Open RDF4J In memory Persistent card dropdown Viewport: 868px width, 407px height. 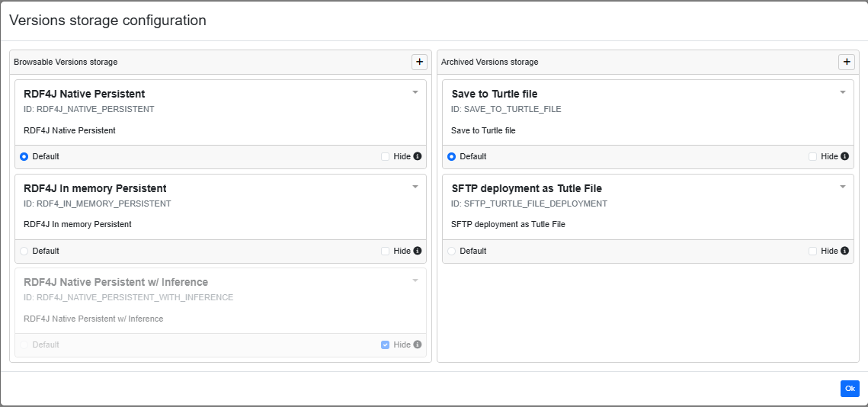point(415,187)
